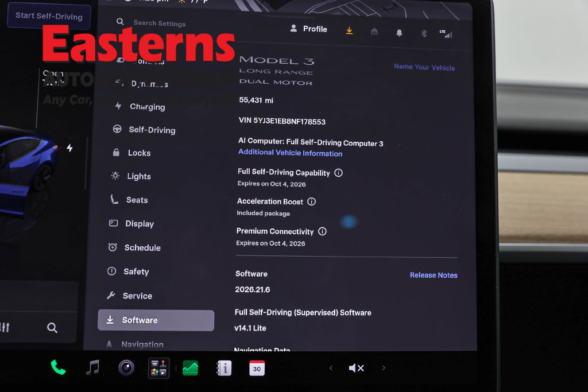The height and width of the screenshot is (392, 588).
Task: Open the calendar app showing 30
Action: point(257,368)
